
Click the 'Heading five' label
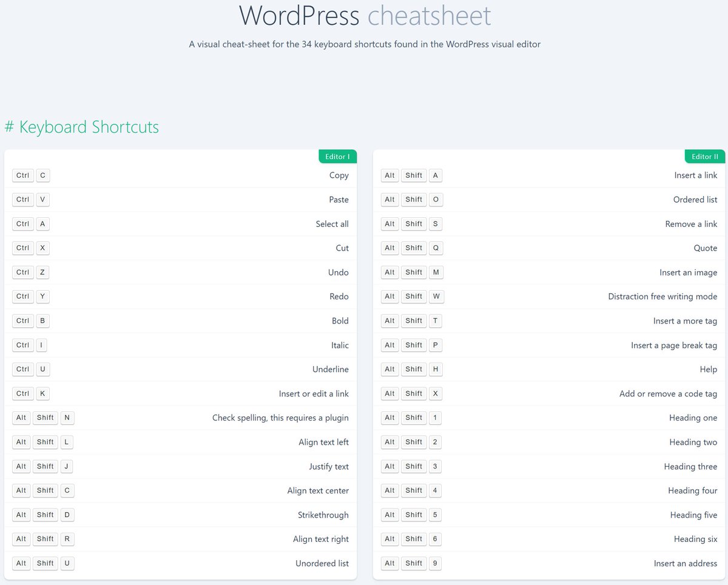click(694, 515)
